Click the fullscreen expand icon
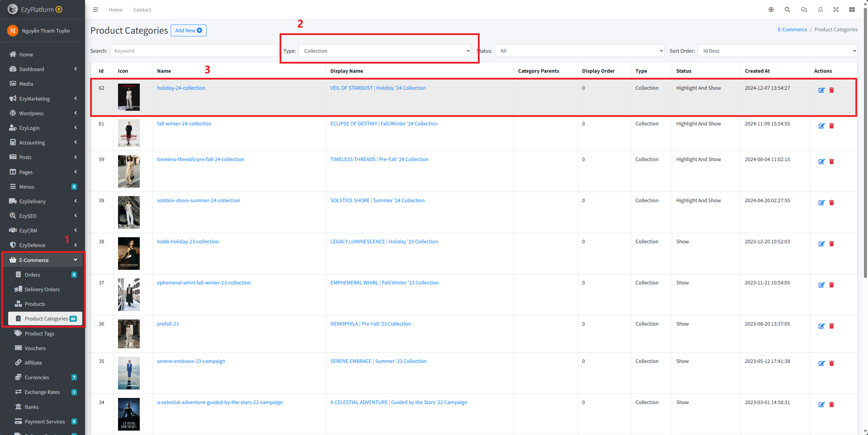 836,10
